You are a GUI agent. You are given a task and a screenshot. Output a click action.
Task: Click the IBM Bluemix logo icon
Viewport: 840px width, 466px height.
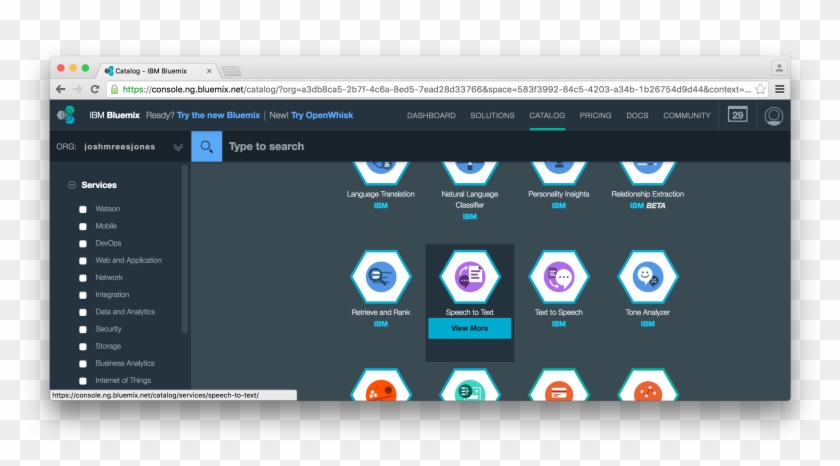[66, 115]
